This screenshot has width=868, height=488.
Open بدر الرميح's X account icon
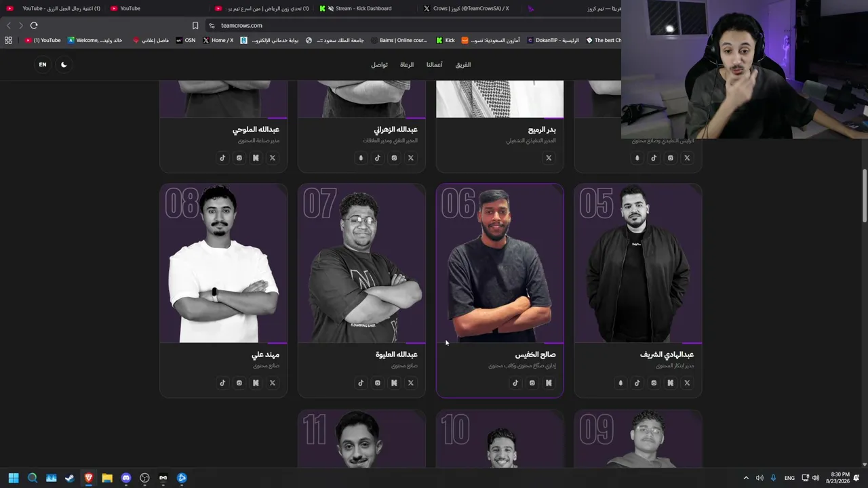click(x=549, y=158)
